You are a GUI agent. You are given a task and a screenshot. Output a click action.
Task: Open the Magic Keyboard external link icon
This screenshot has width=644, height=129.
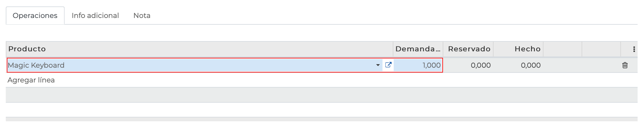388,65
